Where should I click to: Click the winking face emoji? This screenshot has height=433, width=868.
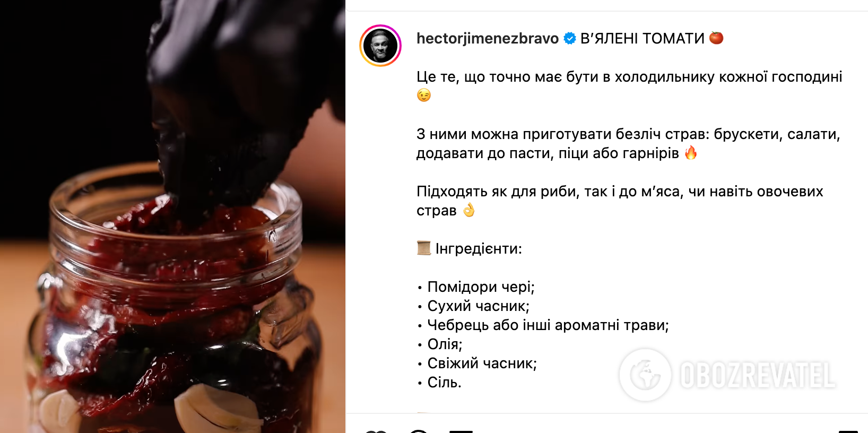pos(424,96)
